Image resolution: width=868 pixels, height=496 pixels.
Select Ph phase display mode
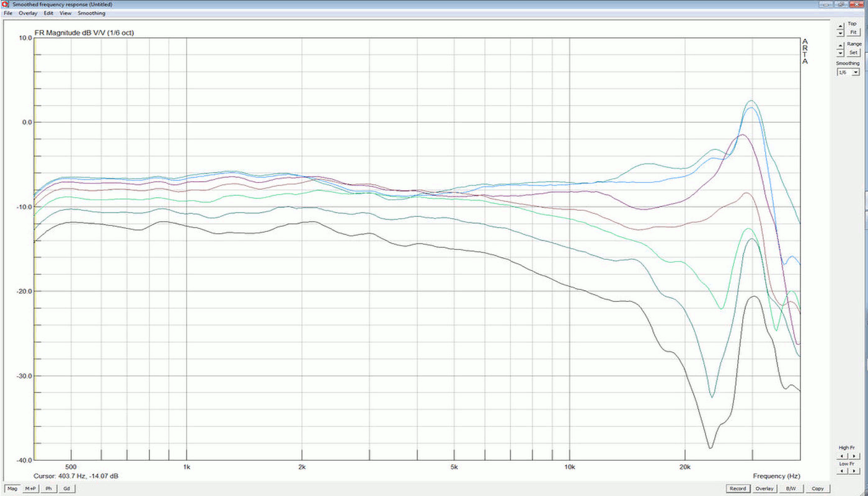[x=48, y=489]
